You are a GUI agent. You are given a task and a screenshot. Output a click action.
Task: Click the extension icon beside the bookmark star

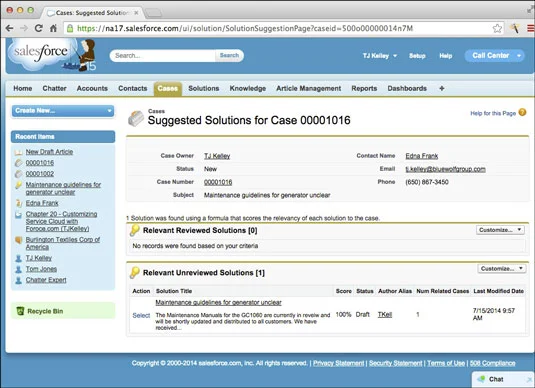coord(515,28)
